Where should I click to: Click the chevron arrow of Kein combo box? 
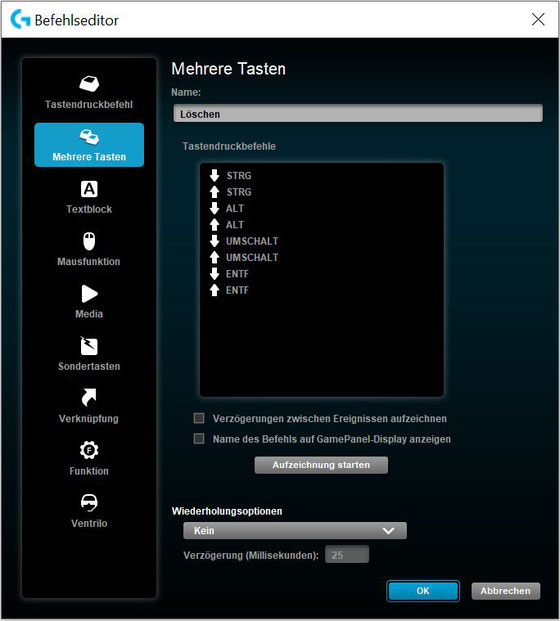389,531
